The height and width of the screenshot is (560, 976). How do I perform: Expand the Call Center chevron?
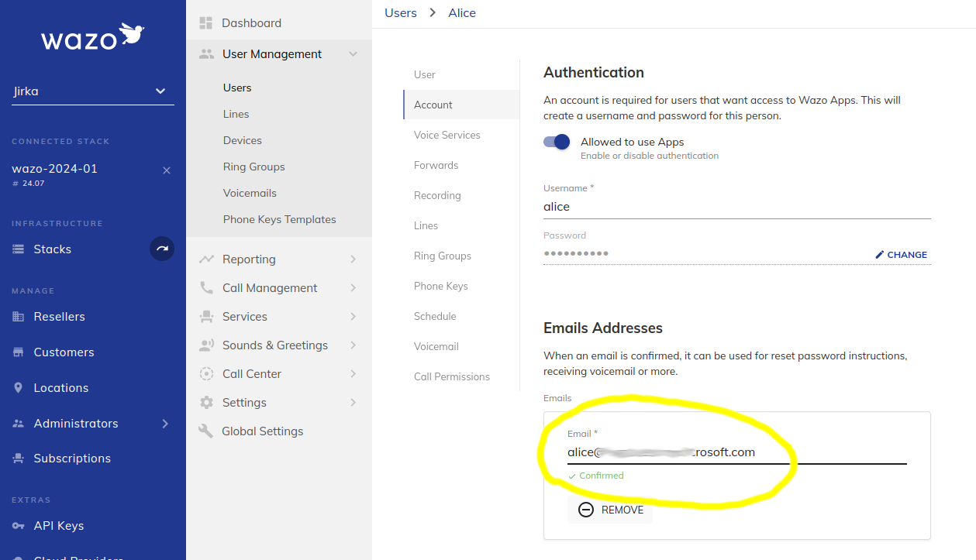tap(353, 374)
